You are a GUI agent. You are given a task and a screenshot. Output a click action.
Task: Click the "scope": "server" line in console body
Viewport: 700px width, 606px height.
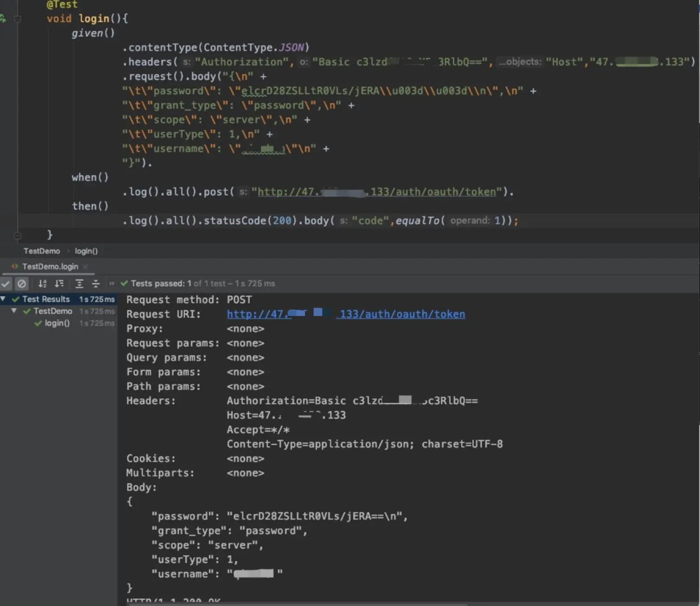click(x=207, y=545)
